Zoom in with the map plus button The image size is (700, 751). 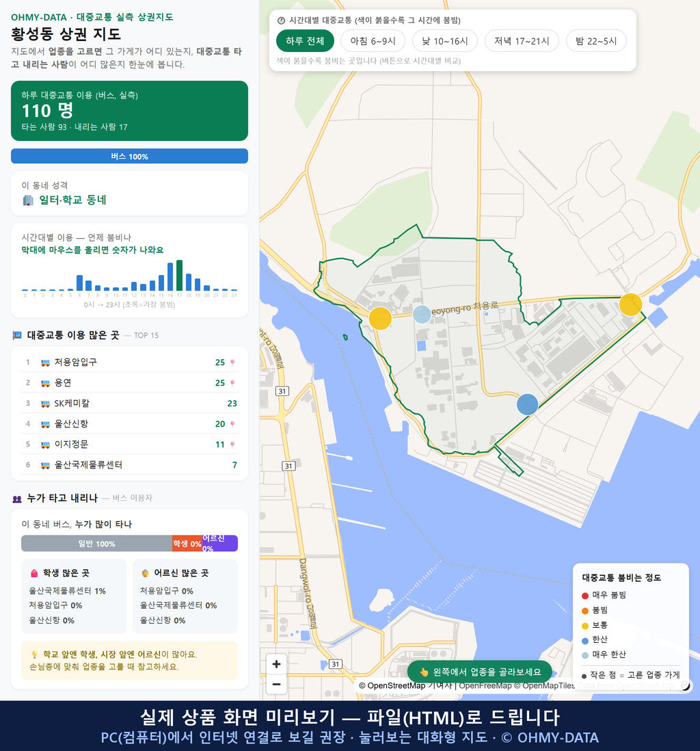tap(276, 664)
